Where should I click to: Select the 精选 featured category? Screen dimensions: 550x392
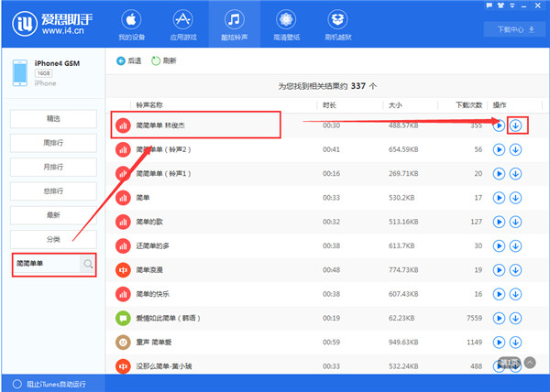tap(53, 119)
